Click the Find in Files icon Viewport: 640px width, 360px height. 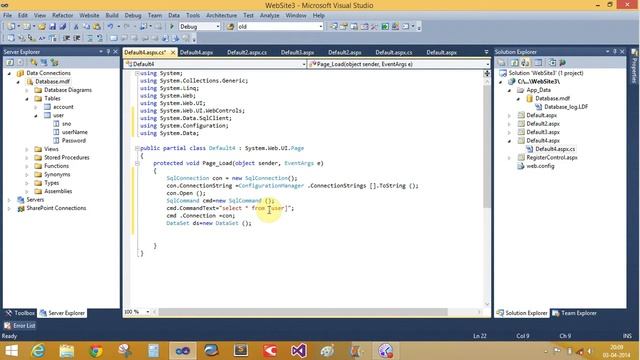(231, 27)
